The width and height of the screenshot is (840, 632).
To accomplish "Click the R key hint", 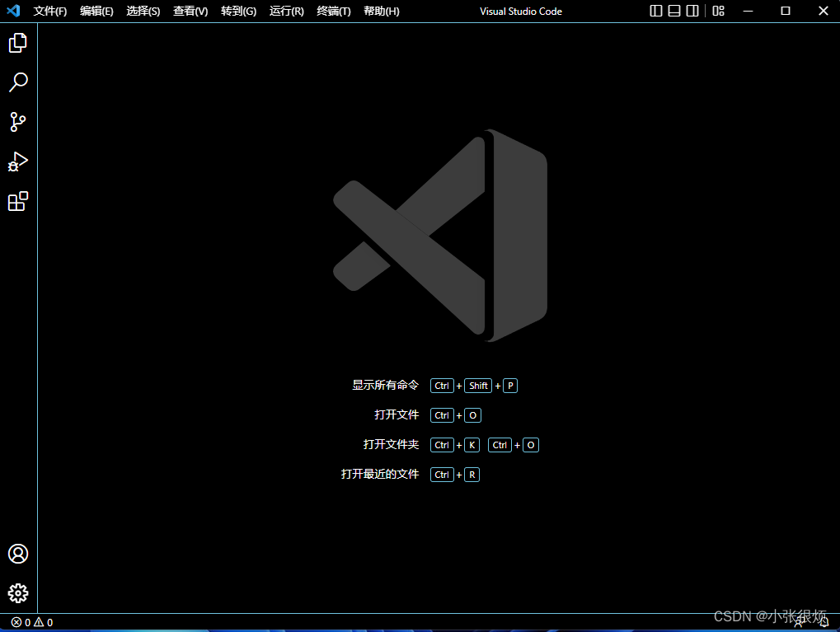I will point(472,475).
